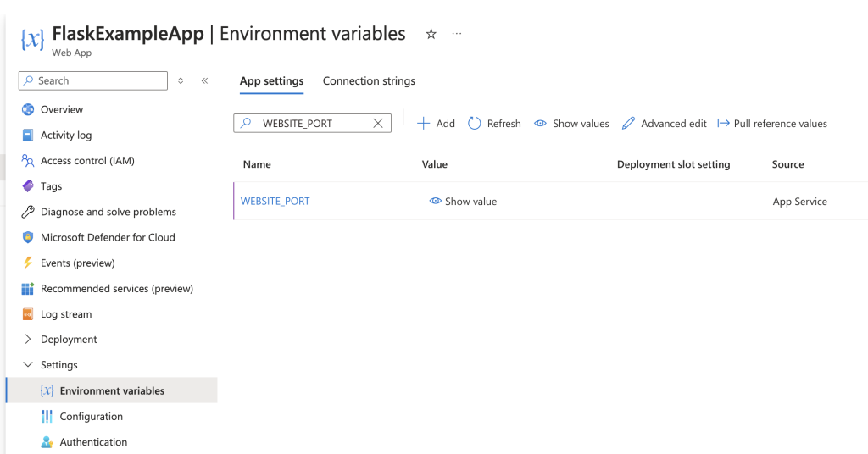Open the Tags page
Screen dimensions: 868x454
pos(52,186)
